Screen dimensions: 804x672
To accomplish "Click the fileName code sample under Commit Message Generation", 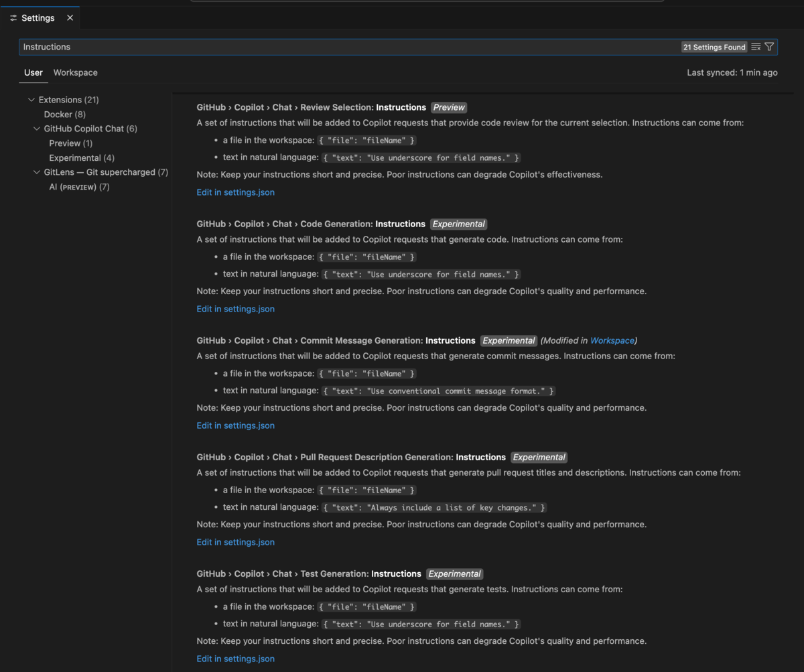I will point(367,373).
